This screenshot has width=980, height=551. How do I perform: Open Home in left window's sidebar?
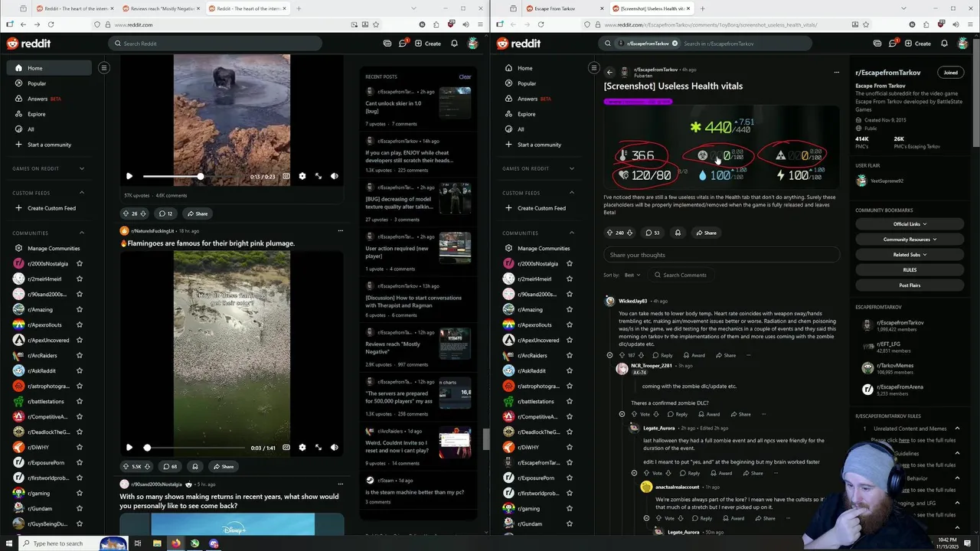pyautogui.click(x=49, y=68)
